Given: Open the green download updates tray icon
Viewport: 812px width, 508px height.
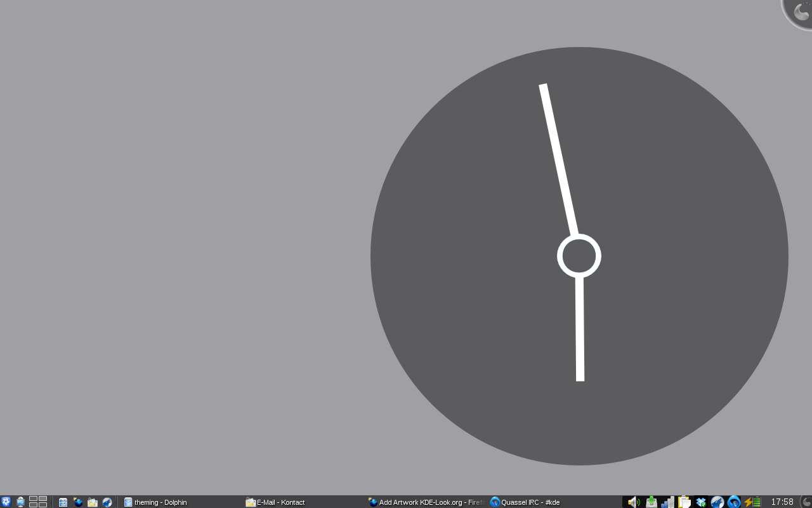Looking at the screenshot, I should (652, 502).
